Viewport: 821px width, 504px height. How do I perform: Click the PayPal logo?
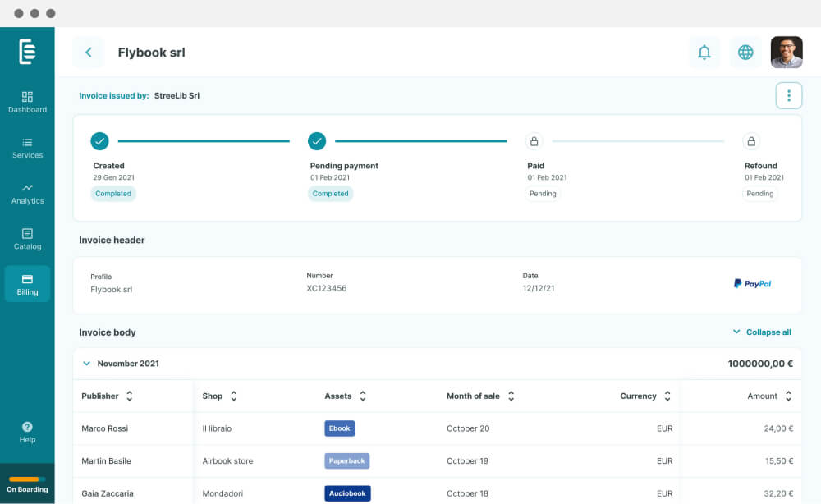pyautogui.click(x=752, y=284)
